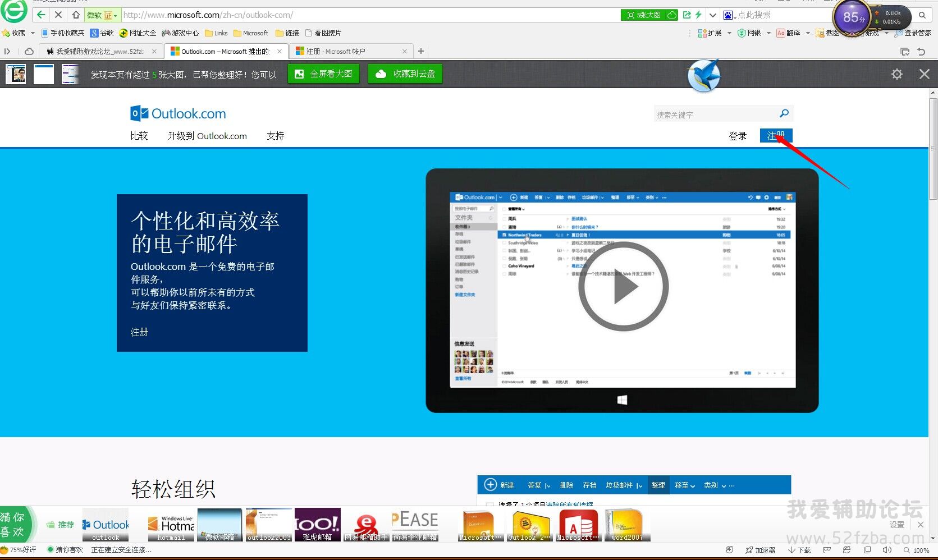
Task: Toggle the sidebar expand icon left of tabs
Action: click(7, 51)
